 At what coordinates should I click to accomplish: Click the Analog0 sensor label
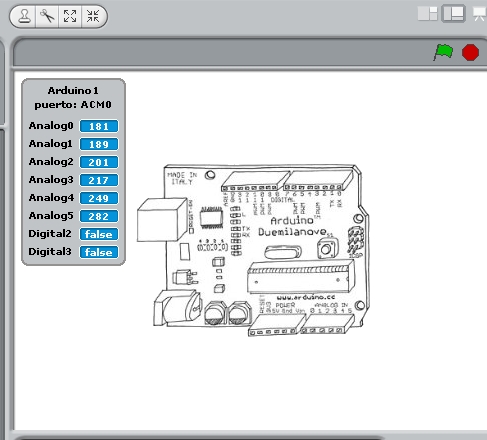(x=51, y=126)
